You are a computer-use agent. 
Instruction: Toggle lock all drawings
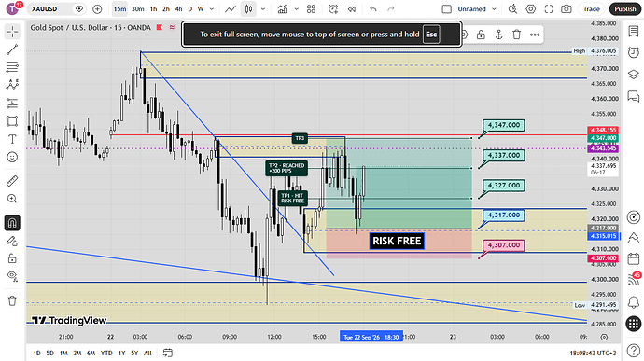point(12,258)
